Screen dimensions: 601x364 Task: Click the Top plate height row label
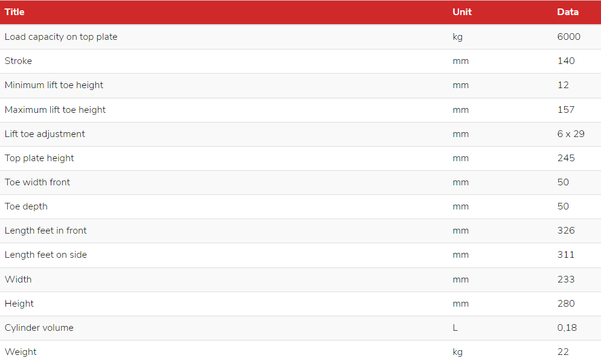(x=39, y=158)
